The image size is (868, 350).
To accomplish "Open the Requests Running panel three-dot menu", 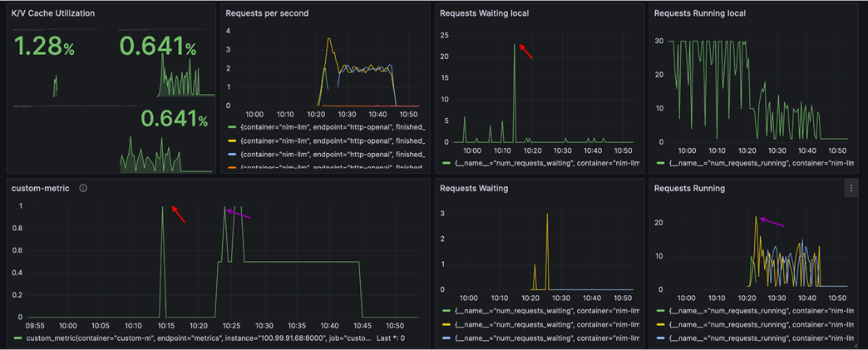I will [851, 189].
